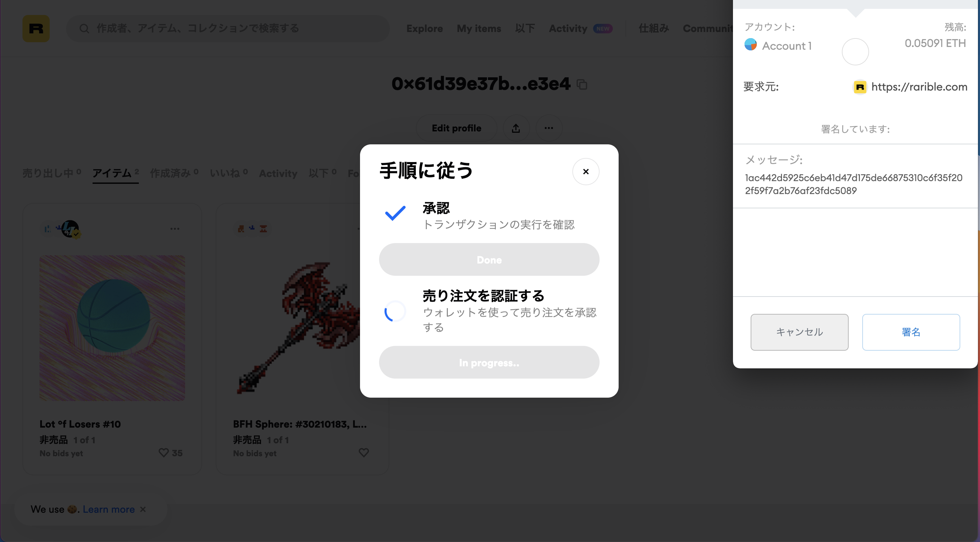The image size is (980, 542).
Task: Open the 以下 nav item
Action: pyautogui.click(x=525, y=29)
